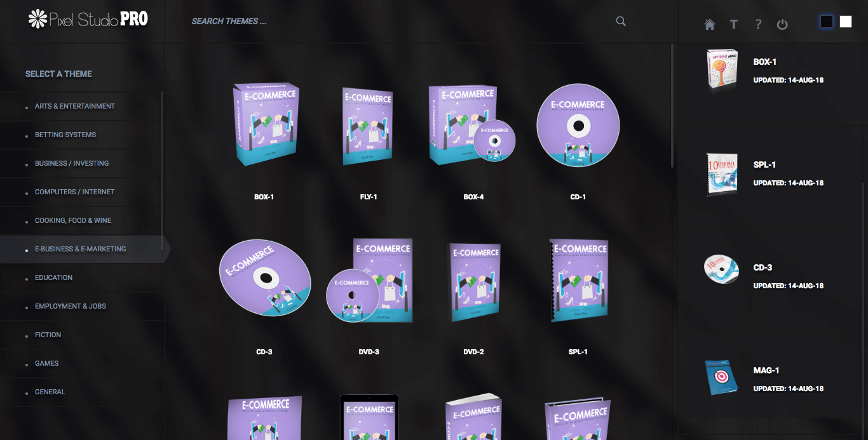Select the Arts & Entertainment theme
The width and height of the screenshot is (868, 440).
tap(81, 106)
